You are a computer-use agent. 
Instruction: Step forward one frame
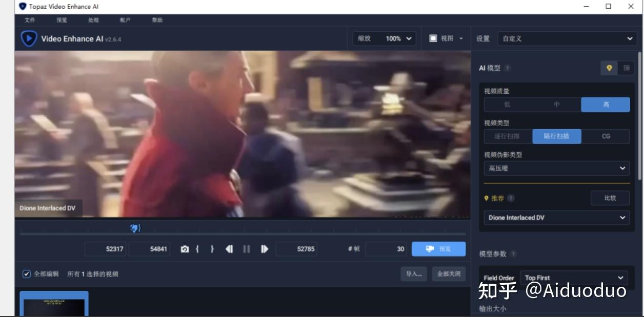tap(264, 249)
